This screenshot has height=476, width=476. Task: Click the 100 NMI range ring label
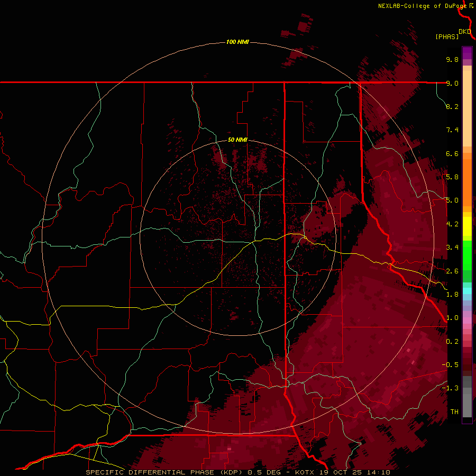(237, 42)
